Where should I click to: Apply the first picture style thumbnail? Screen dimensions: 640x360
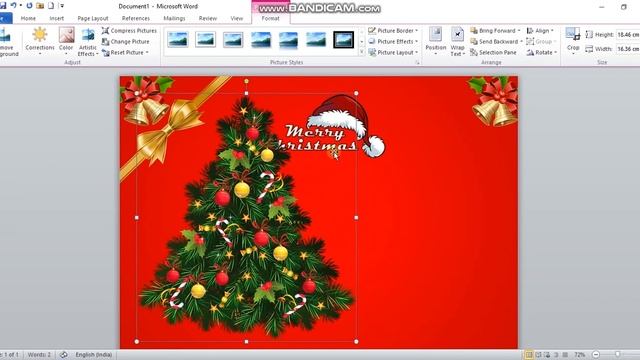[x=178, y=40]
